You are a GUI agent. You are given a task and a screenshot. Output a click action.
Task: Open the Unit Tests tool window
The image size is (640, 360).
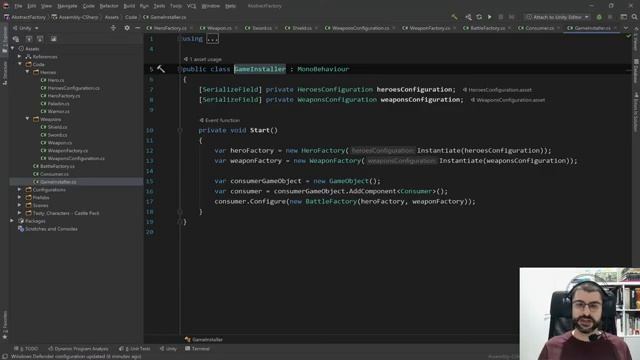pos(134,349)
